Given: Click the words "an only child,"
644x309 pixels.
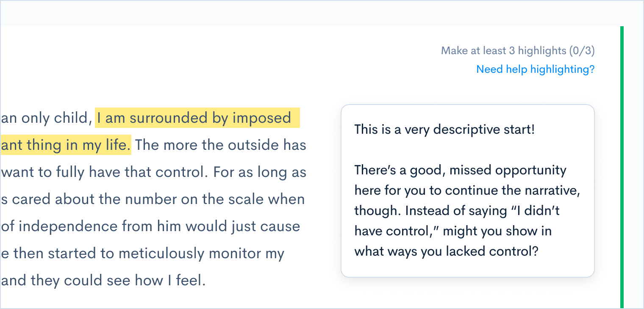Looking at the screenshot, I should click(47, 119).
